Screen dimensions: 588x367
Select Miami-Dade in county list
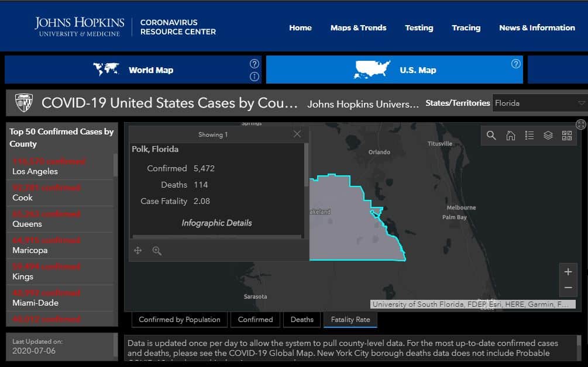(x=60, y=297)
